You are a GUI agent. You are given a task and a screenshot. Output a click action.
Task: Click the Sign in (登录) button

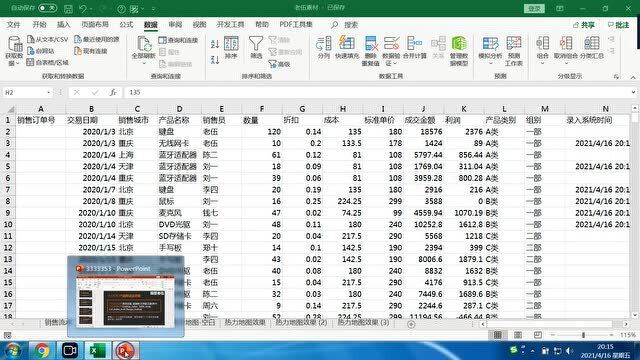click(x=534, y=8)
